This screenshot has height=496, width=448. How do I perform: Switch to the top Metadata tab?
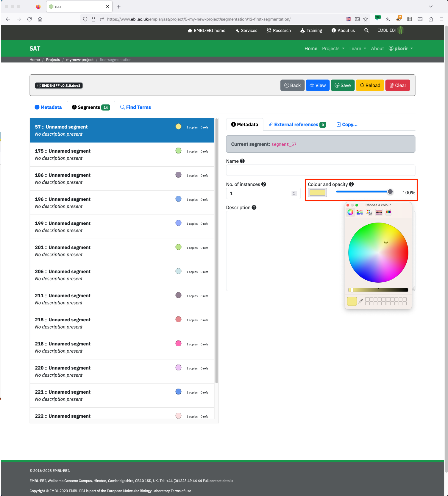[x=48, y=107]
